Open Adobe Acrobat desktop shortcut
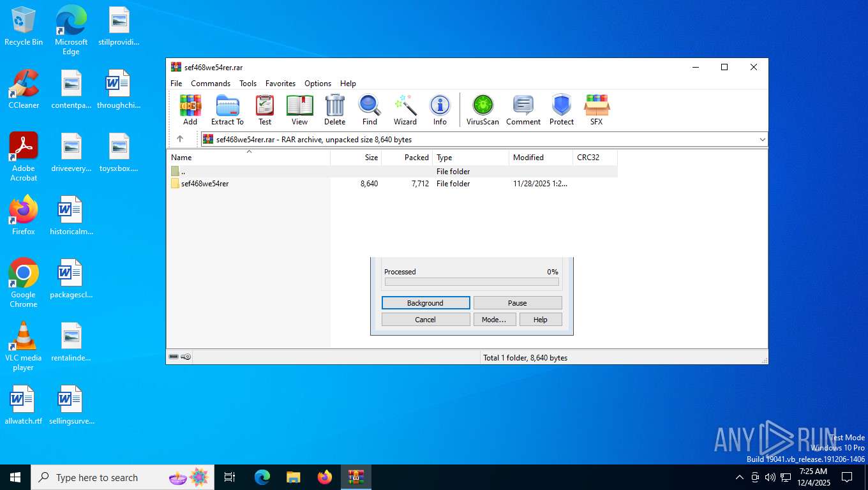Screen dimensions: 868x490 click(x=24, y=157)
